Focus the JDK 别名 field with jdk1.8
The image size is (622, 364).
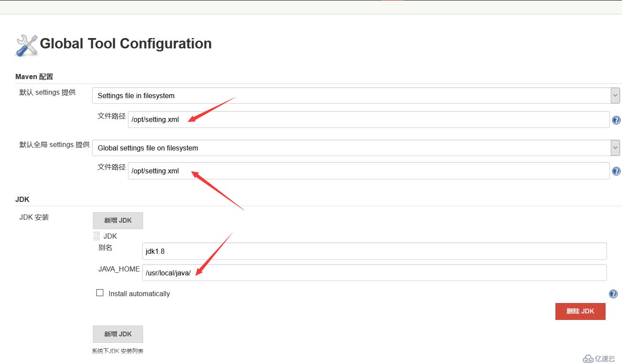pos(374,251)
